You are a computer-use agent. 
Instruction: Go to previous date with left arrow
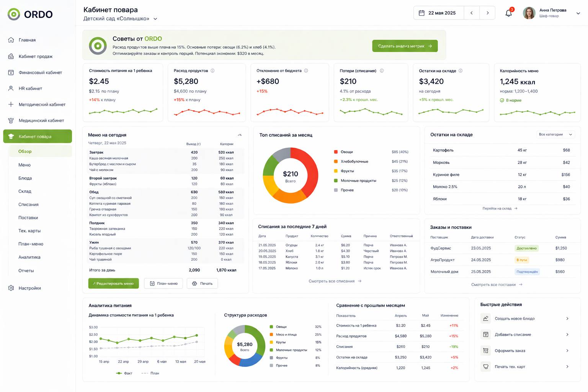point(472,13)
